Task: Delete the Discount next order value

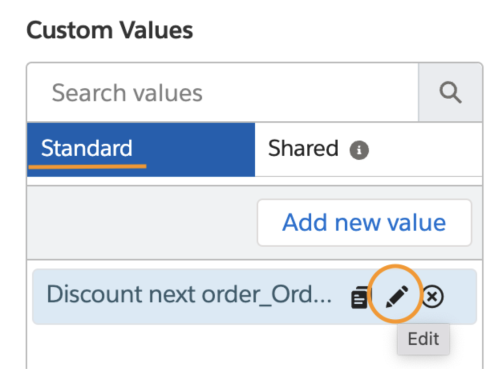Action: (x=433, y=296)
